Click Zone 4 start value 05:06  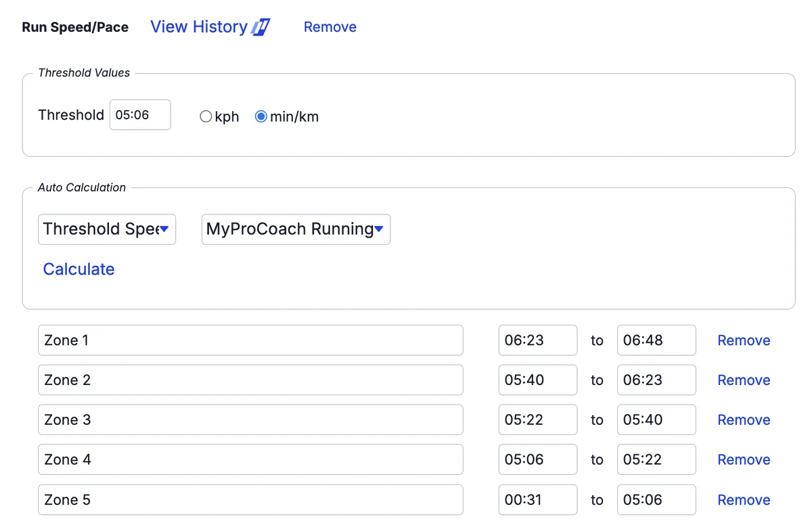538,460
